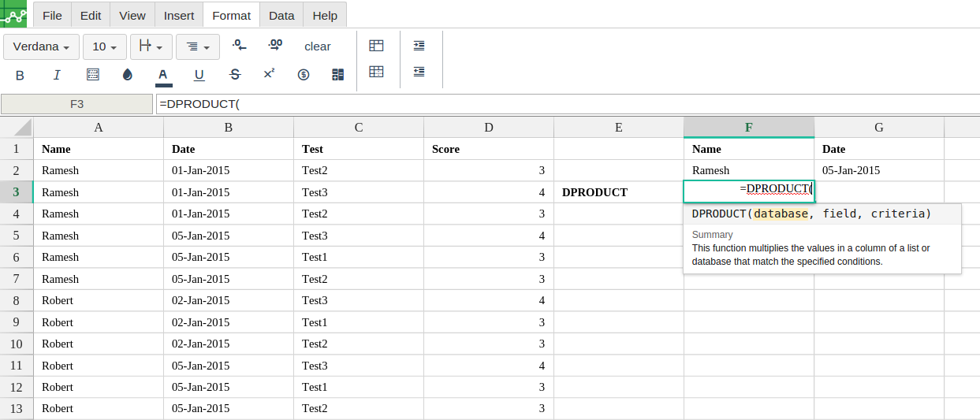Click the increase indent icon
Viewport: 980px width, 420px height.
pyautogui.click(x=419, y=46)
